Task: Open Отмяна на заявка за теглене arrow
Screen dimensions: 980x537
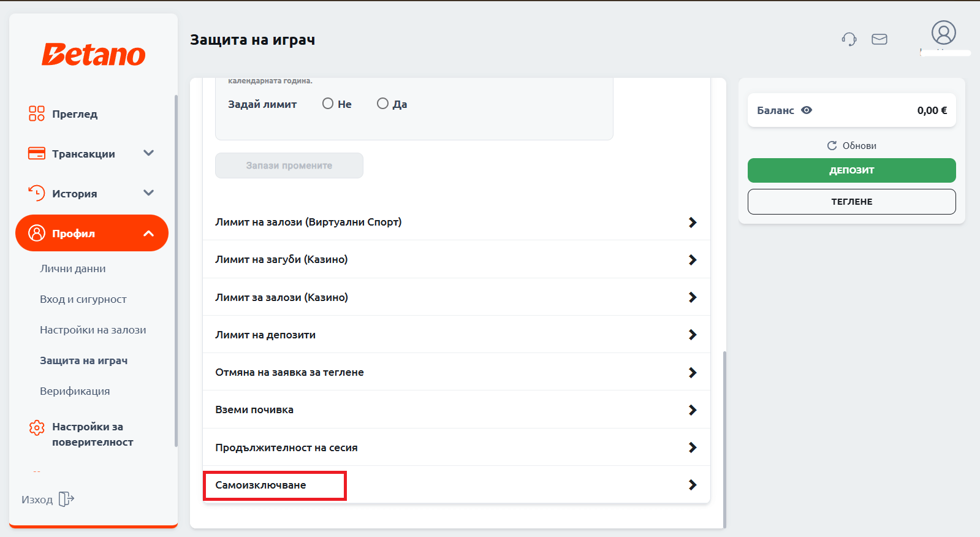Action: pos(693,373)
